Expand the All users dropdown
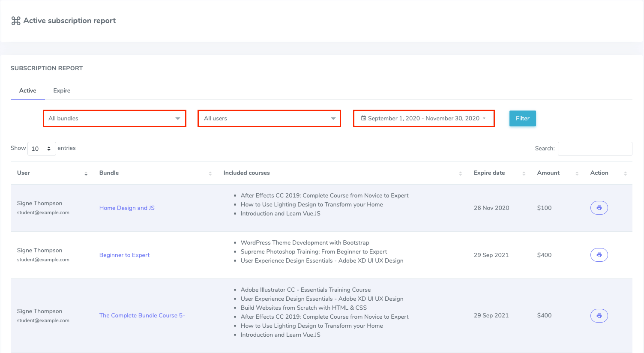 coord(269,119)
